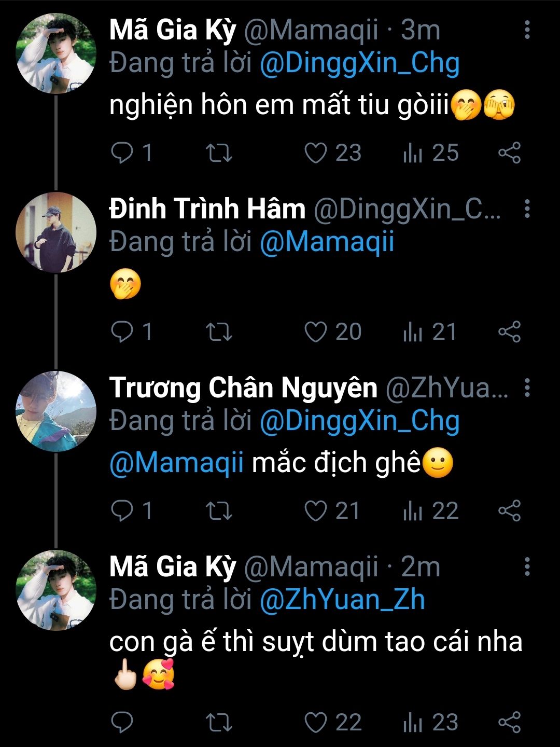Reply to Mã Gia Kỳ's 3m tweet

tap(123, 153)
